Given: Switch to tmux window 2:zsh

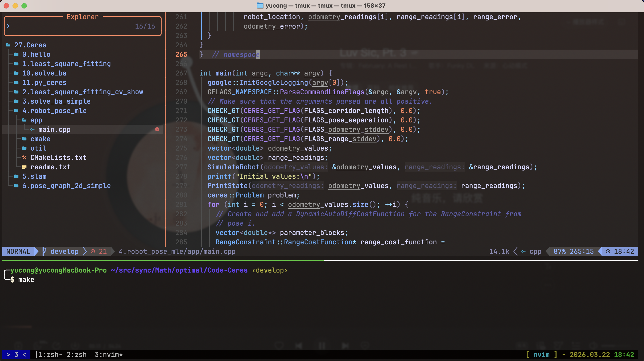Looking at the screenshot, I should 76,355.
